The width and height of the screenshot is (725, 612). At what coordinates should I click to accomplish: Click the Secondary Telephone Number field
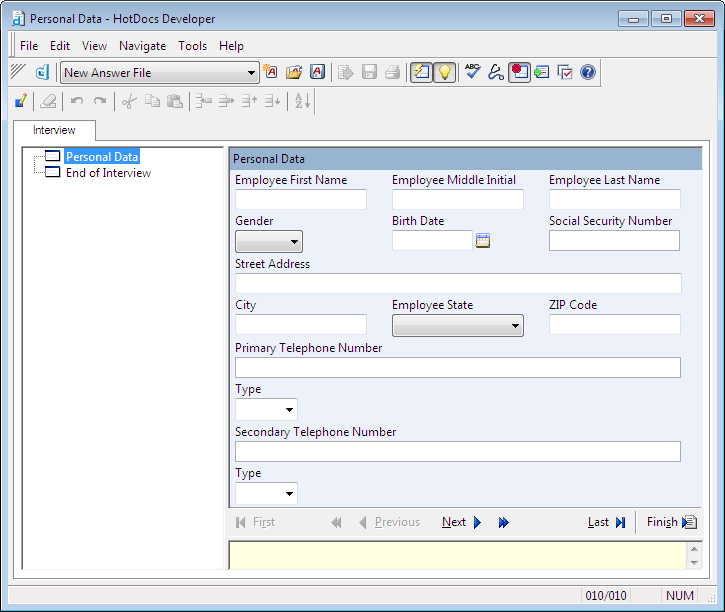tap(458, 452)
